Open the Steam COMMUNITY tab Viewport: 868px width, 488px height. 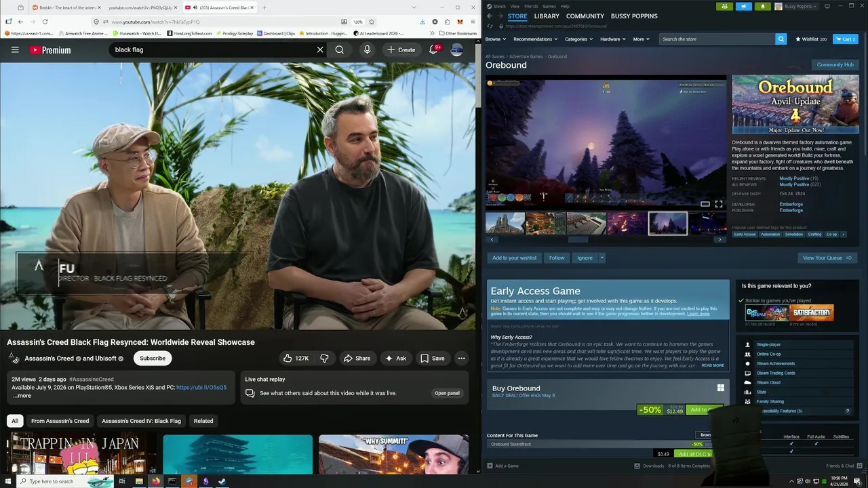click(585, 16)
